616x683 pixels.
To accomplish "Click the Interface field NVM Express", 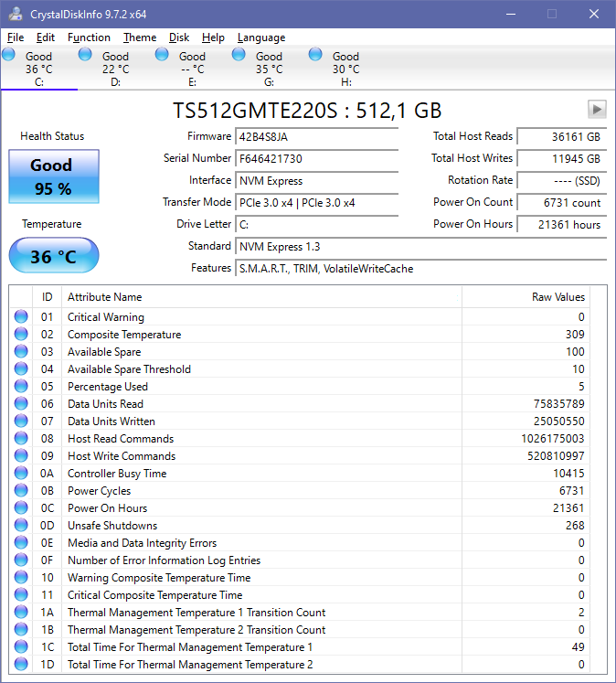I will [316, 181].
